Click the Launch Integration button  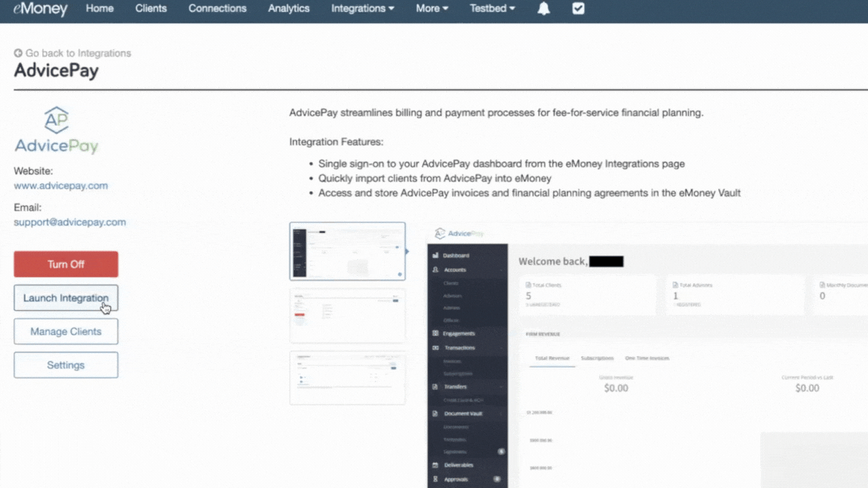pos(66,297)
